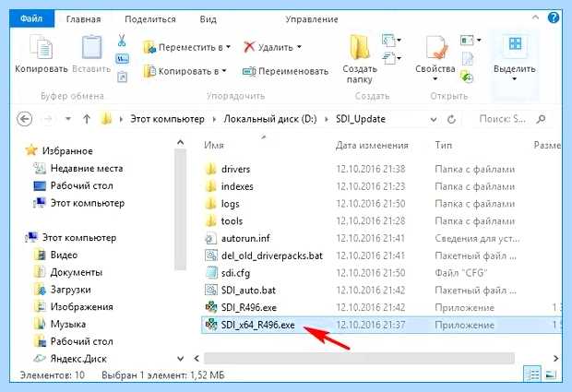572x392 pixels.
Task: Go back with the back arrow
Action: click(x=25, y=119)
